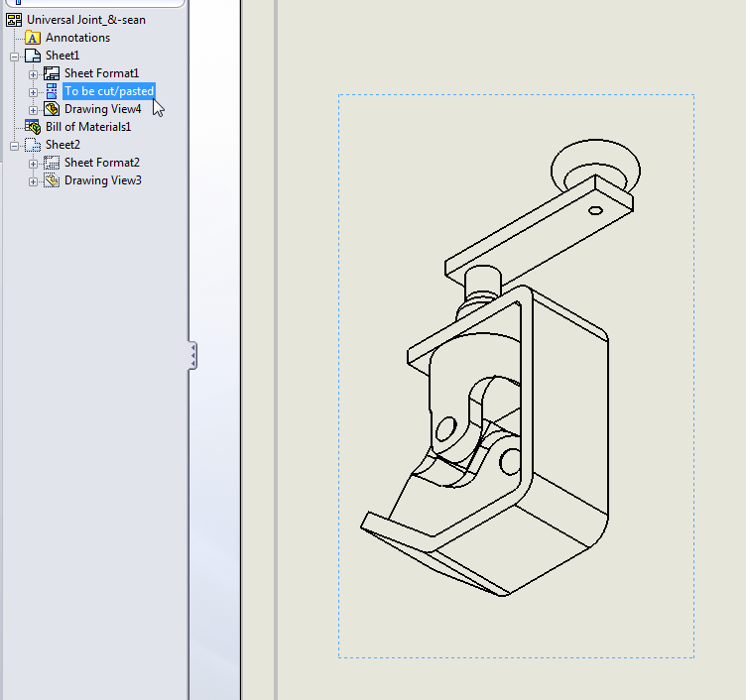Click the panel collapse handle with arrows
This screenshot has width=746, height=700.
pos(192,356)
